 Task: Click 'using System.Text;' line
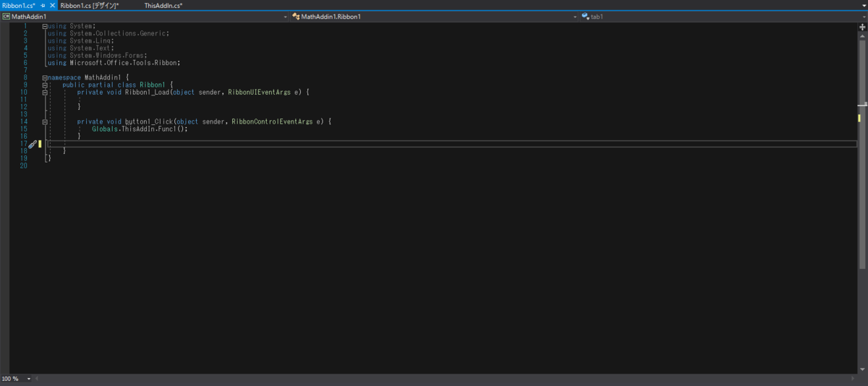click(x=81, y=48)
